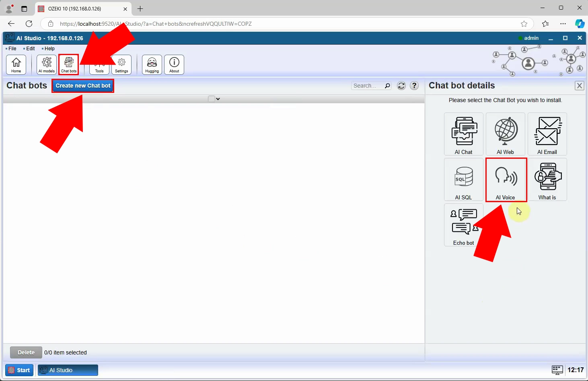Expand the dropdown arrow beside select-all checkbox
Image resolution: width=588 pixels, height=381 pixels.
point(218,99)
